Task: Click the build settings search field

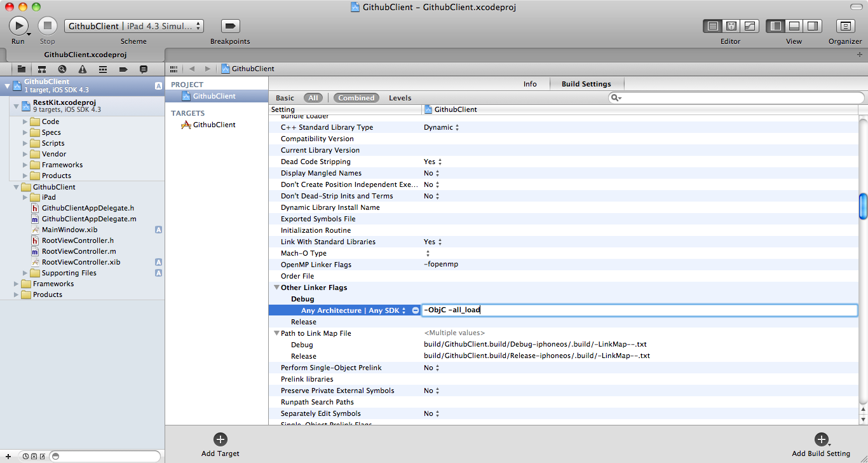Action: pos(736,97)
